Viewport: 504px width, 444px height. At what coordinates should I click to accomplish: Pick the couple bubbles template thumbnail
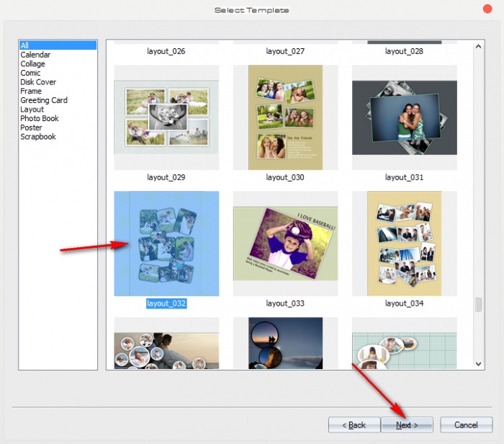[166, 343]
